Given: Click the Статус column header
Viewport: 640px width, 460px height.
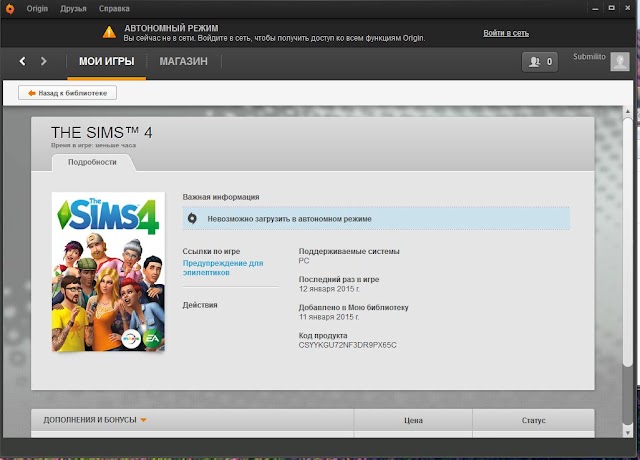Looking at the screenshot, I should pyautogui.click(x=533, y=420).
